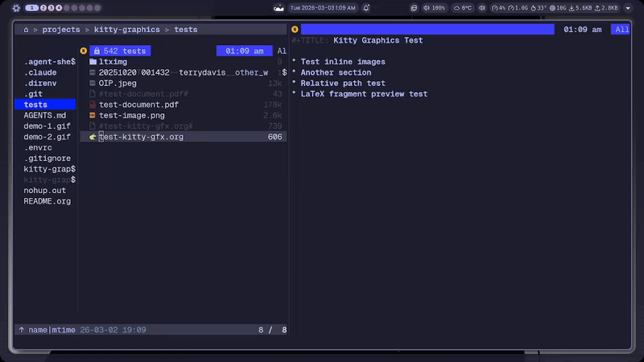644x362 pixels.
Task: Click the blue modeline bar of the preview pane
Action: (x=427, y=29)
